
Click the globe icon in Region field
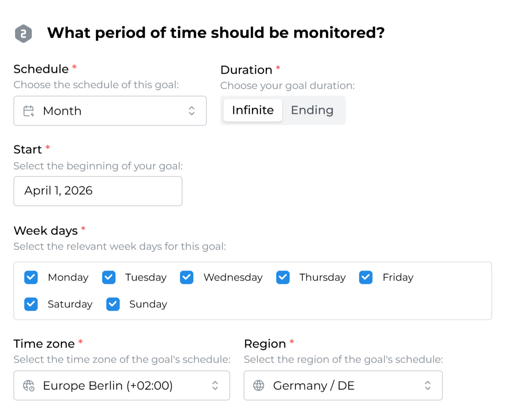coord(259,386)
